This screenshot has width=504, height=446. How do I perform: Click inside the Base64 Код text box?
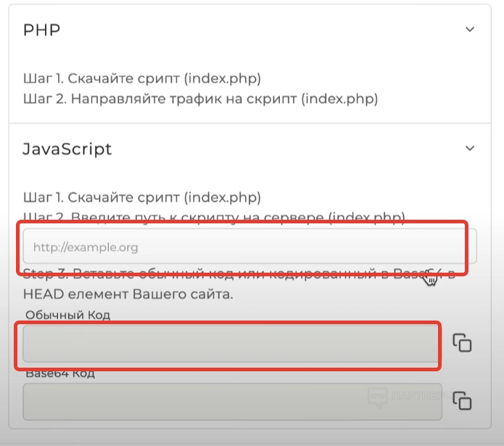(232, 401)
